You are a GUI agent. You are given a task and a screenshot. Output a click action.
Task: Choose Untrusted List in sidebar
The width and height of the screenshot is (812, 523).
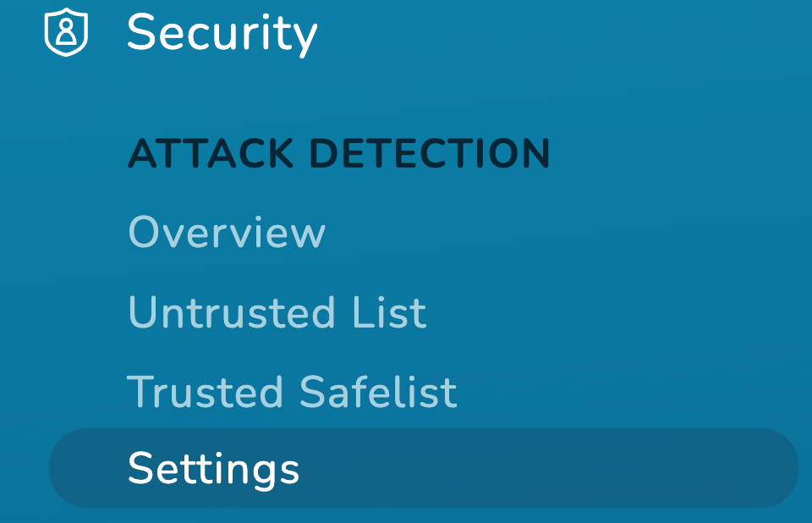pyautogui.click(x=277, y=312)
